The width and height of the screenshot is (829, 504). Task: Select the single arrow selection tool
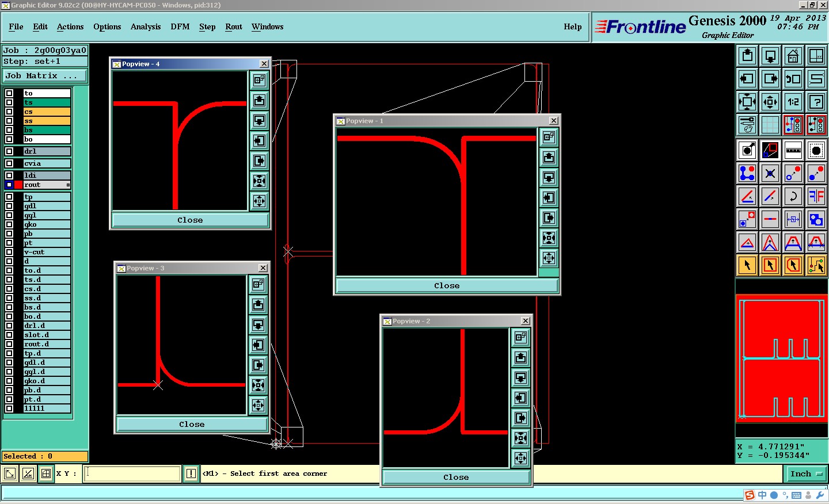747,265
